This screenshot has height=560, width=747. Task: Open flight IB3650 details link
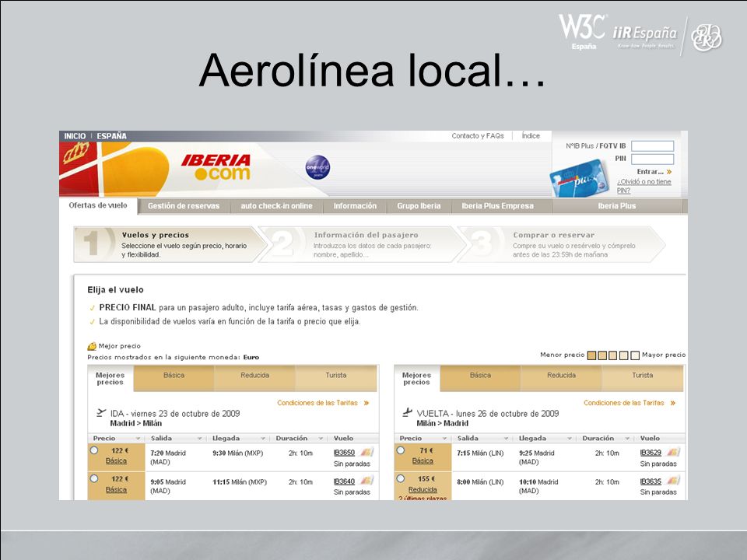click(344, 453)
